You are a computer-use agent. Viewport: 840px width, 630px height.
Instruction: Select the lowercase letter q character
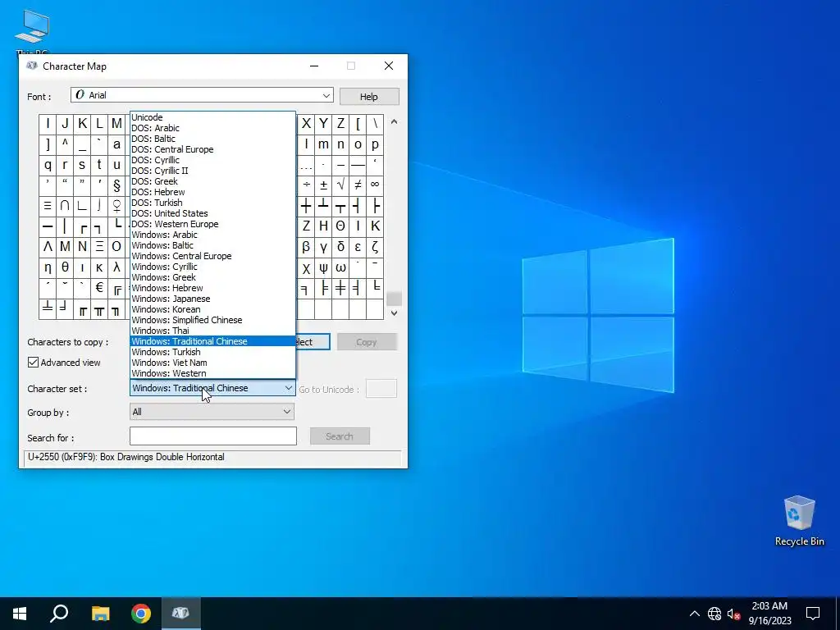click(x=48, y=165)
